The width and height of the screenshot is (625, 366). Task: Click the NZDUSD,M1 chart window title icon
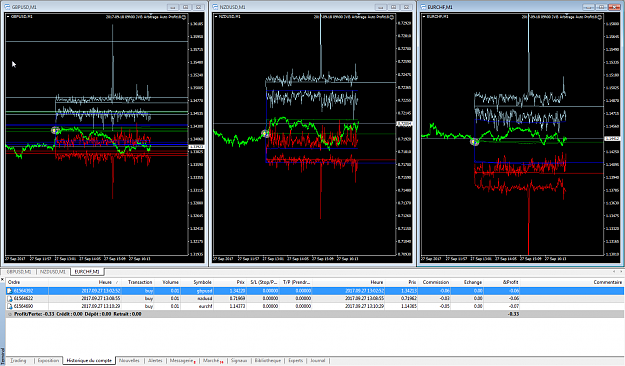pos(216,7)
